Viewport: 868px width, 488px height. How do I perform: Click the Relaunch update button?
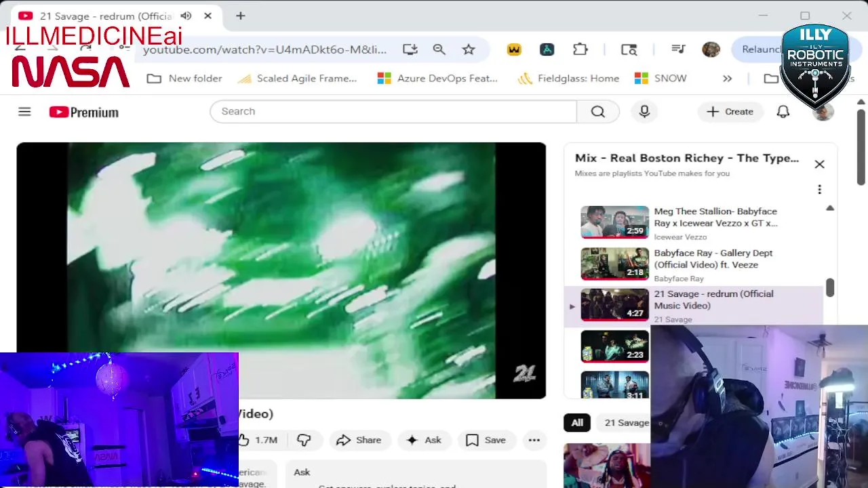(761, 49)
